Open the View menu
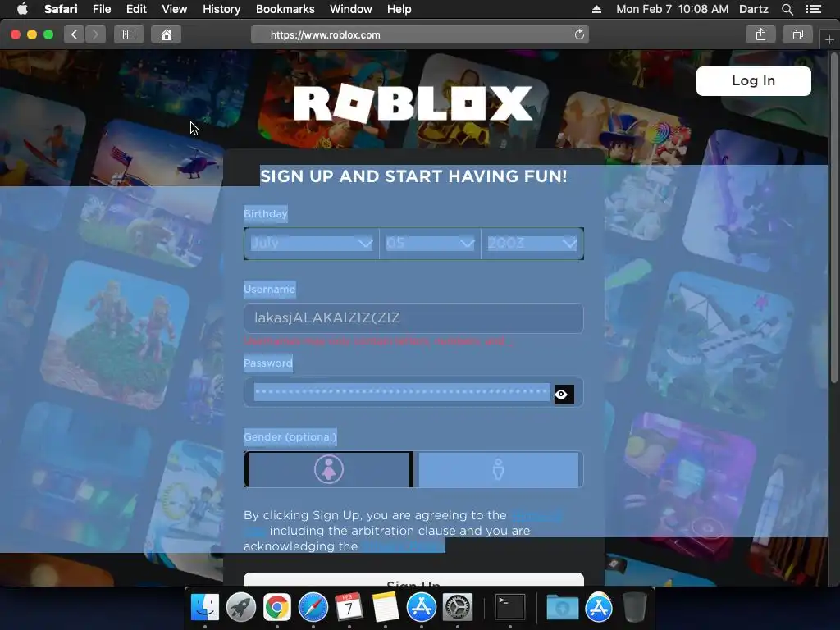This screenshot has height=630, width=840. tap(174, 9)
